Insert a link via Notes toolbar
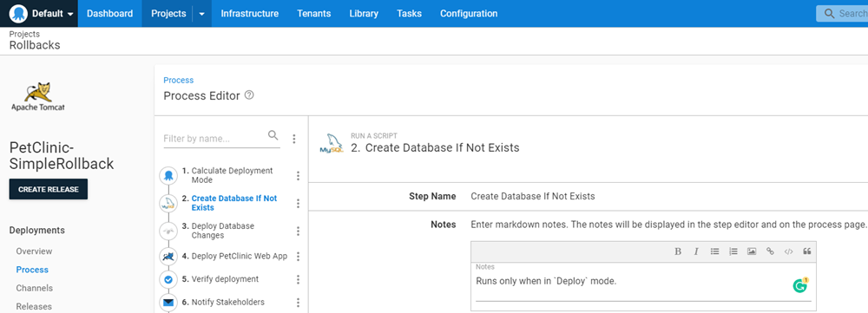 pyautogui.click(x=770, y=251)
